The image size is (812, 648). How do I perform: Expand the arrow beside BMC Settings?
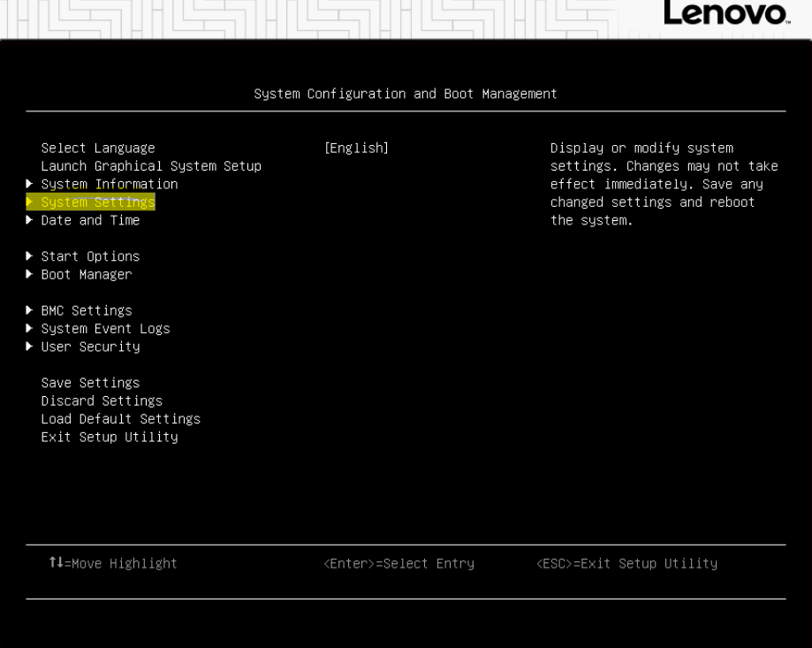(29, 310)
